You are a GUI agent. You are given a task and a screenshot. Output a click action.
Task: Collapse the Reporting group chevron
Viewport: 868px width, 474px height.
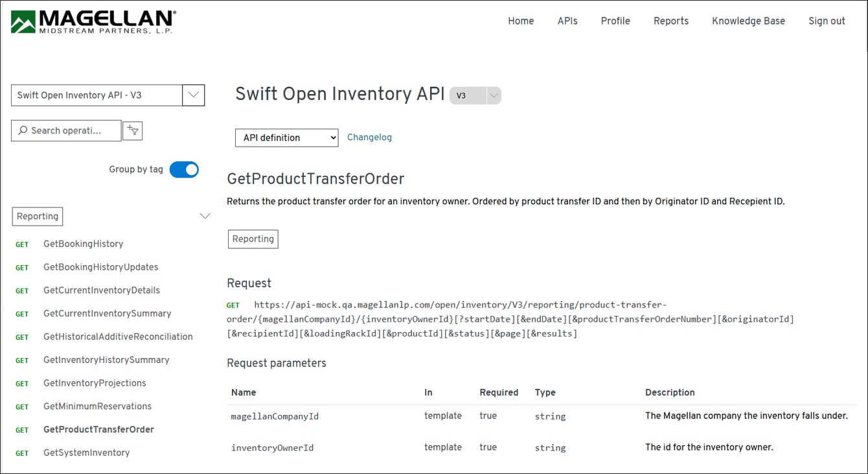pyautogui.click(x=205, y=216)
